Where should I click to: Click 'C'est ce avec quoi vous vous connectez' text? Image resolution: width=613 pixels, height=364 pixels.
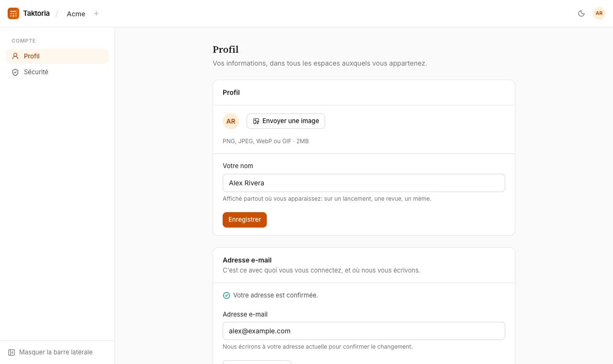pos(321,270)
